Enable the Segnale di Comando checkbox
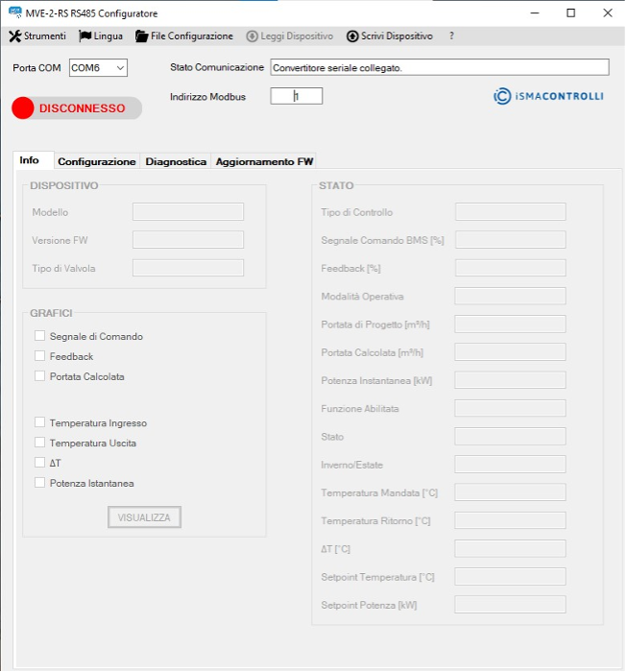Viewport: 626px width, 672px height. (40, 336)
